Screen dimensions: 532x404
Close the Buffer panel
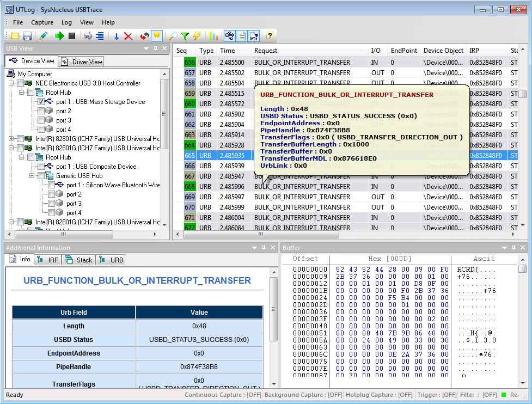(523, 248)
